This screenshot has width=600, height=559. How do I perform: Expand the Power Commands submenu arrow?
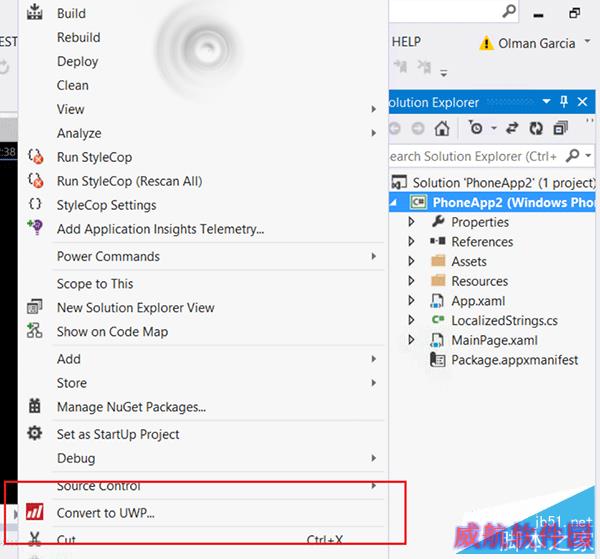(373, 256)
